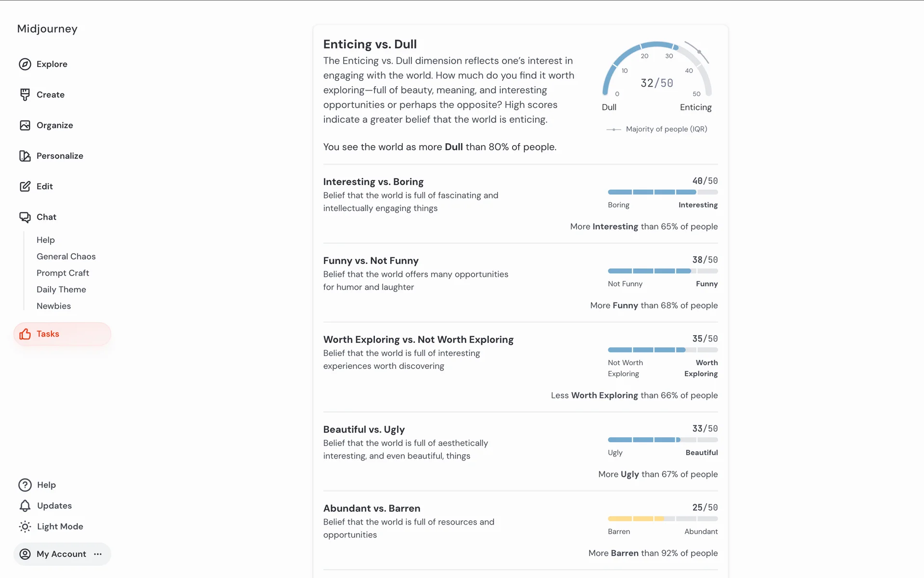Click the Personalize icon in sidebar
Image resolution: width=924 pixels, height=578 pixels.
click(25, 156)
